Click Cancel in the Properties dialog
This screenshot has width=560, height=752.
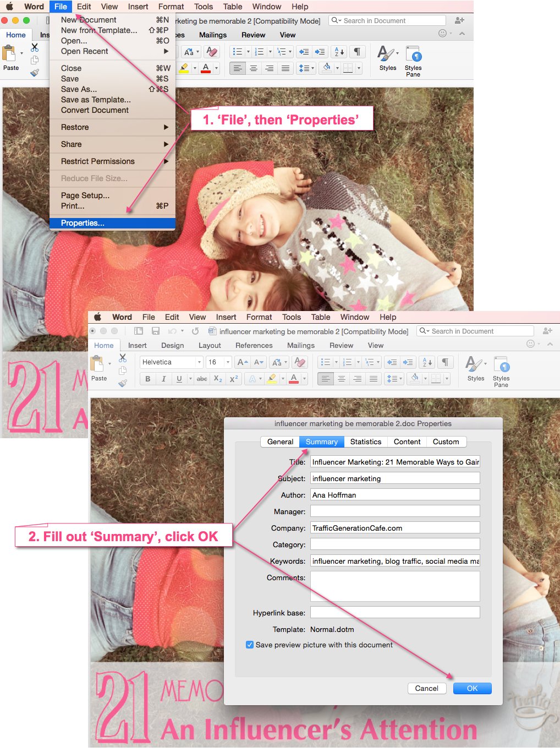426,688
